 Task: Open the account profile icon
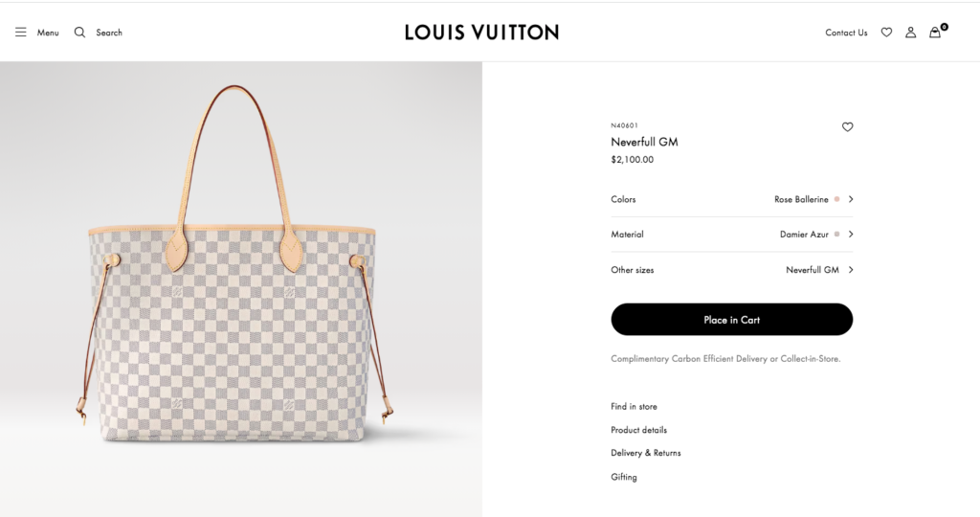[x=911, y=32]
